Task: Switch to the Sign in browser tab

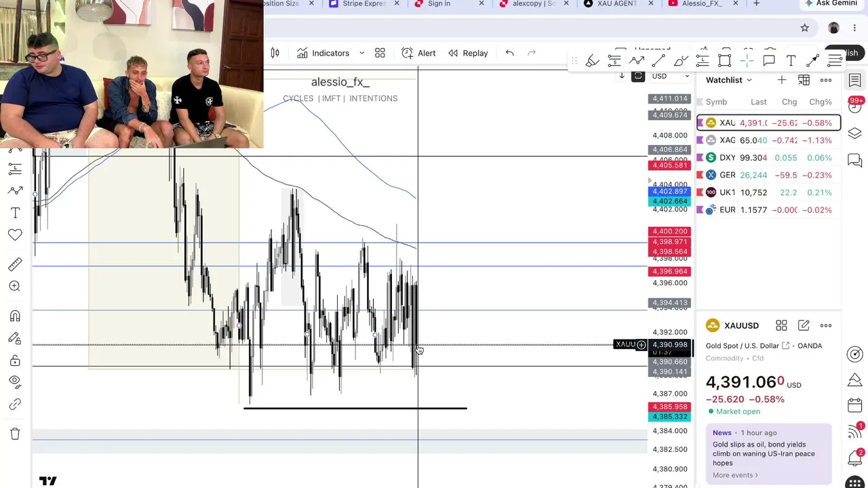Action: point(449,4)
